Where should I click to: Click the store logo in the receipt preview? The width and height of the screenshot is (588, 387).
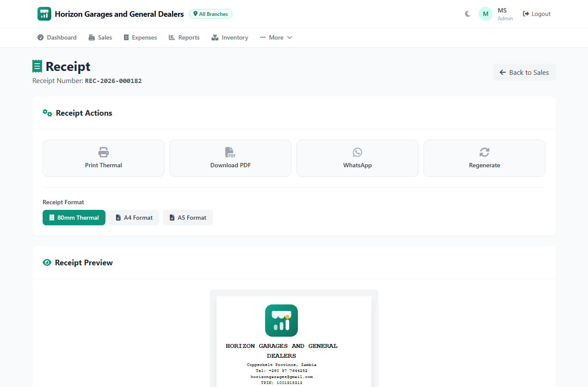282,320
